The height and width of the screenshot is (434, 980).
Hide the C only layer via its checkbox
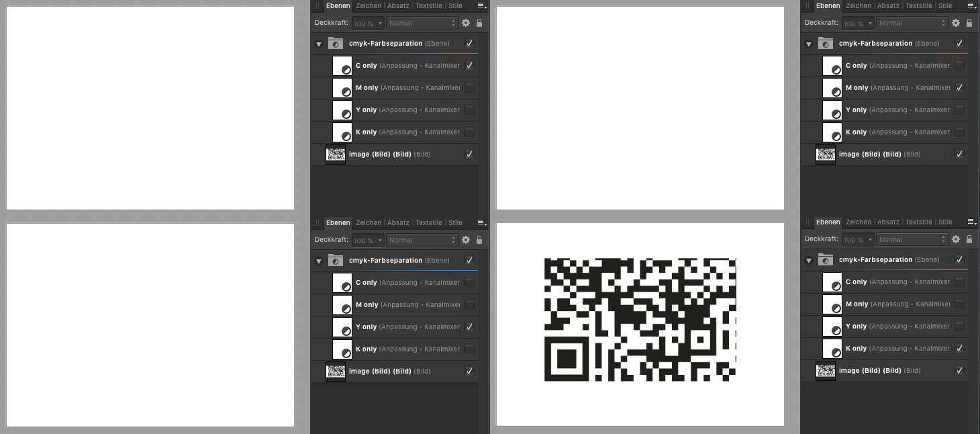(469, 65)
